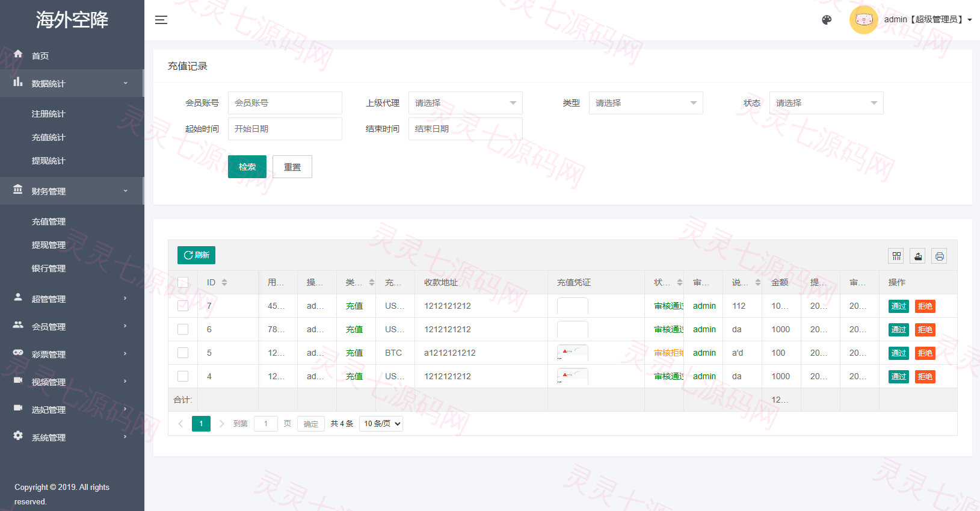
Task: Open the 状态 select dropdown
Action: coord(827,103)
